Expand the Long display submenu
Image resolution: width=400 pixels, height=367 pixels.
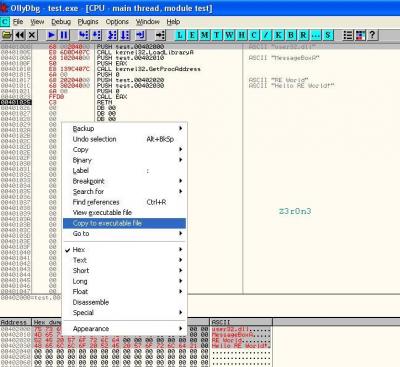124,281
